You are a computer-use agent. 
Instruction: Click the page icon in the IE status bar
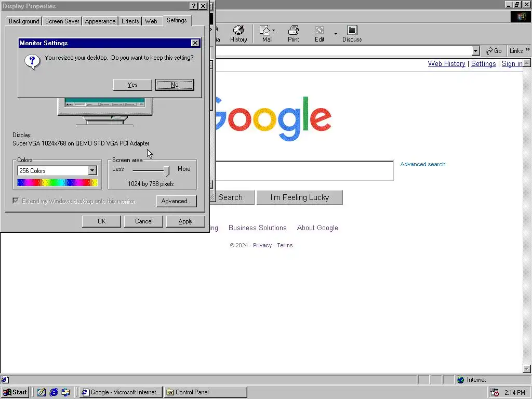tap(5, 380)
